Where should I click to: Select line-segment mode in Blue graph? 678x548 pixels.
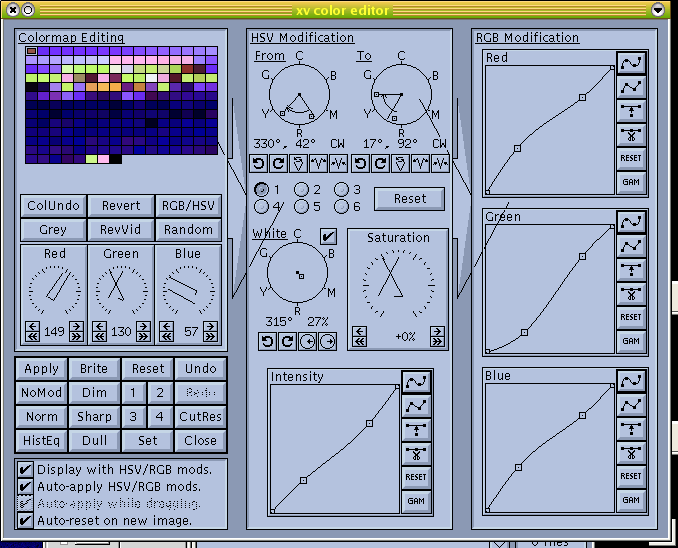(x=631, y=405)
